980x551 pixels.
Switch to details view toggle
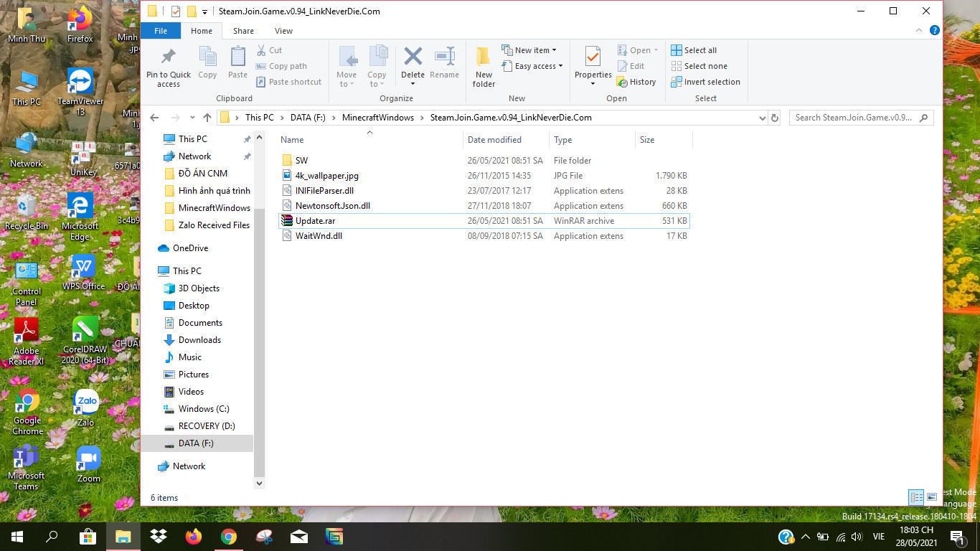(916, 497)
